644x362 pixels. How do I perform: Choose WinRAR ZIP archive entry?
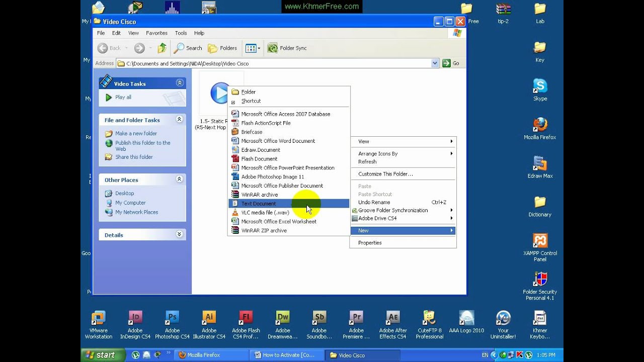click(289, 231)
